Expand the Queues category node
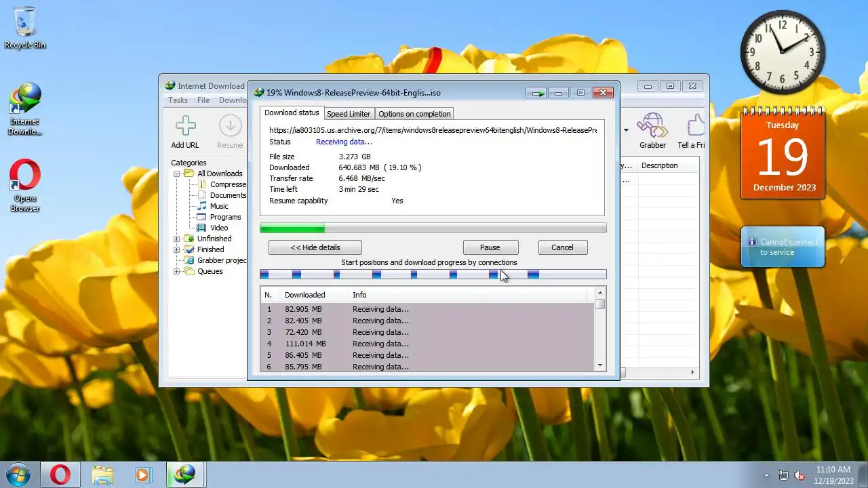The width and height of the screenshot is (868, 488). (177, 271)
